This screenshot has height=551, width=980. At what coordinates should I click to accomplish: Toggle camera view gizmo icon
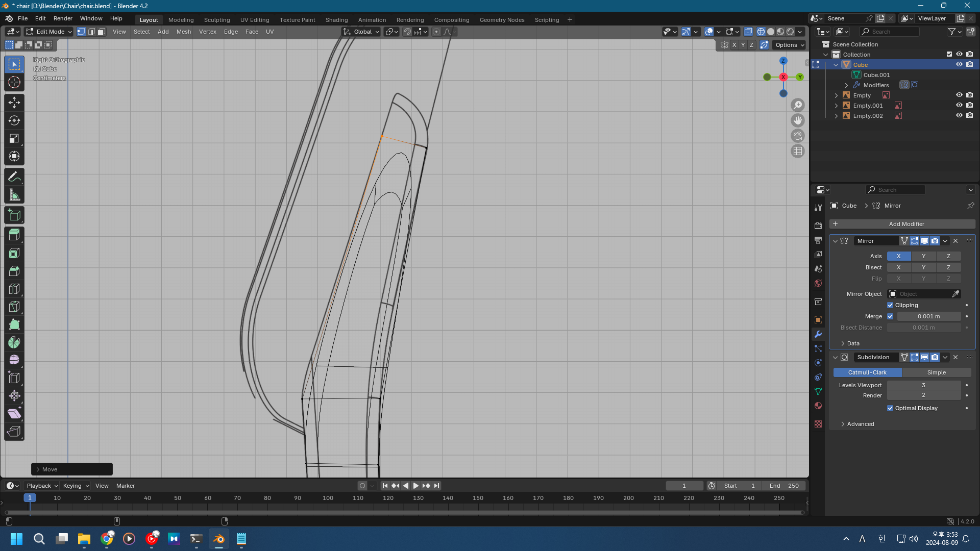tap(798, 136)
